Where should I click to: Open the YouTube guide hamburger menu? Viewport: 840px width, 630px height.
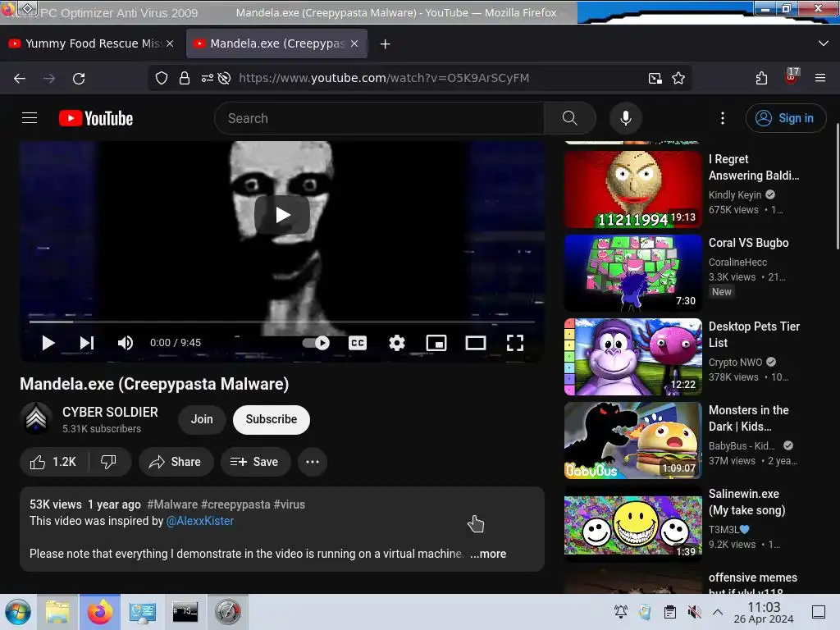[x=30, y=118]
